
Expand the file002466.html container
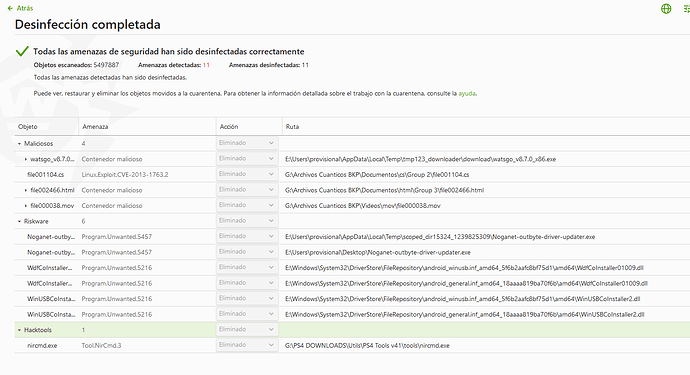26,190
